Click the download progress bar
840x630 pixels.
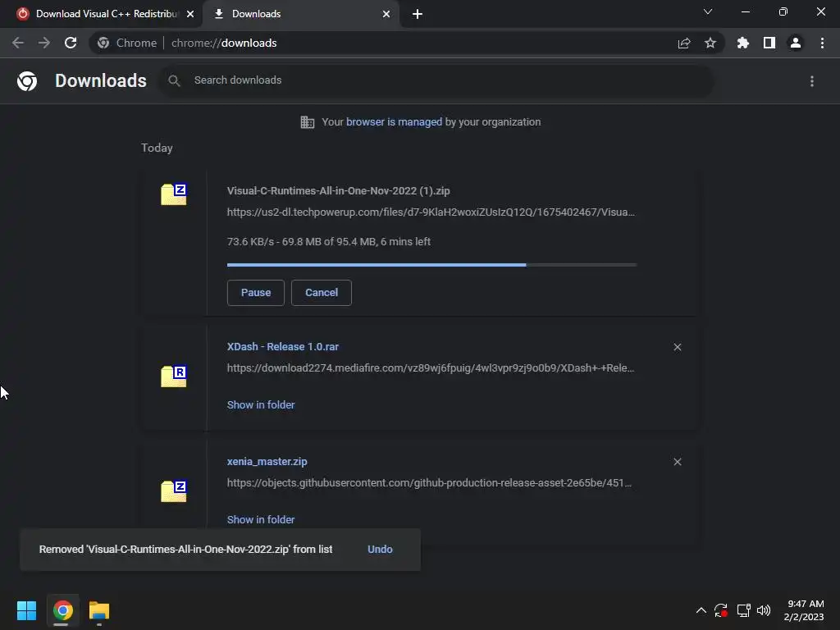431,265
